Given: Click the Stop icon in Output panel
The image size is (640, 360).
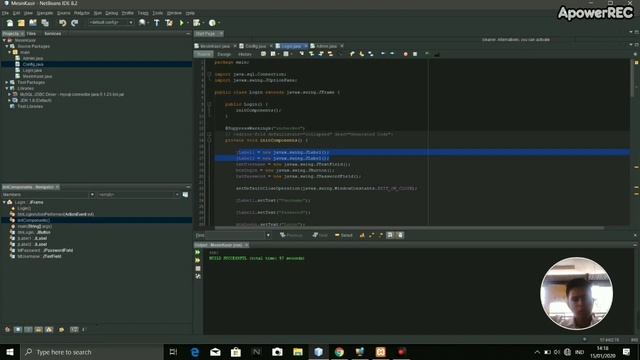Looking at the screenshot, I should [198, 269].
